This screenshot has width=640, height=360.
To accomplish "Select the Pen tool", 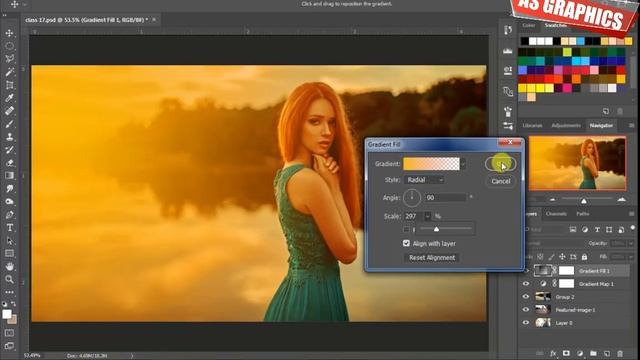I will tap(9, 215).
